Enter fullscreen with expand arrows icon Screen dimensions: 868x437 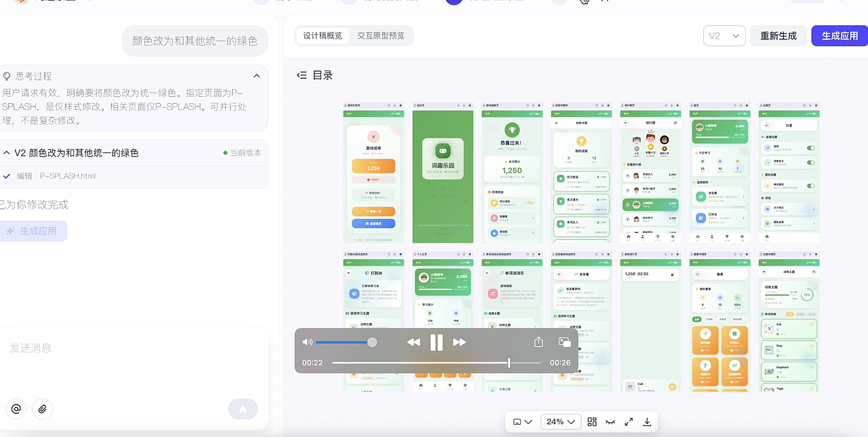click(x=628, y=421)
